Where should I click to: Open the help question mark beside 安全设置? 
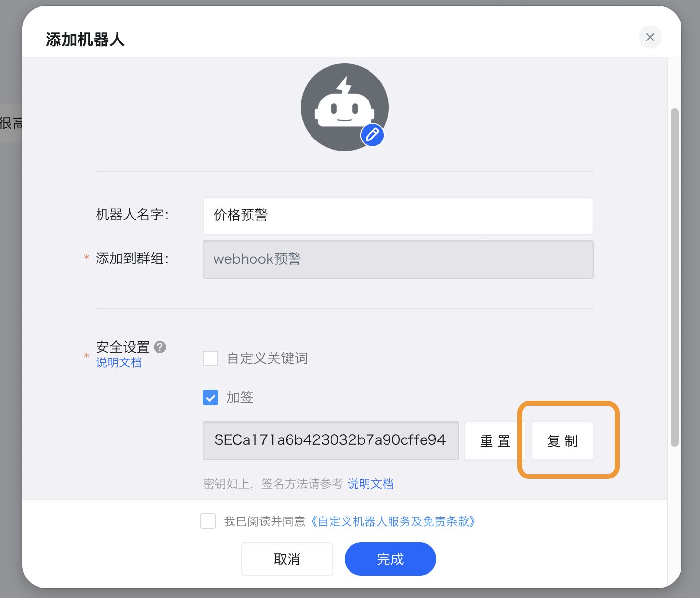(x=160, y=347)
